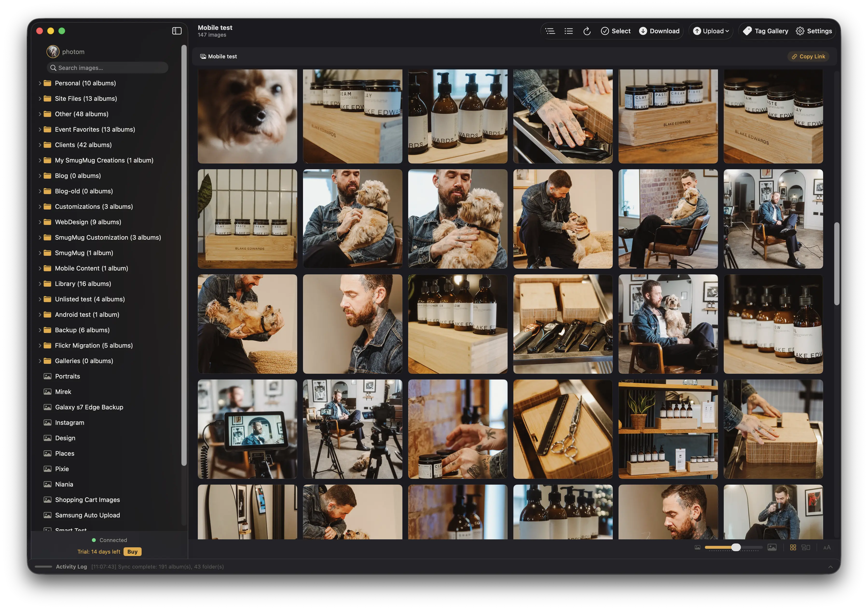Click the large thumbnail icon right of the slider
Viewport: 868px width, 610px height.
coord(772,547)
